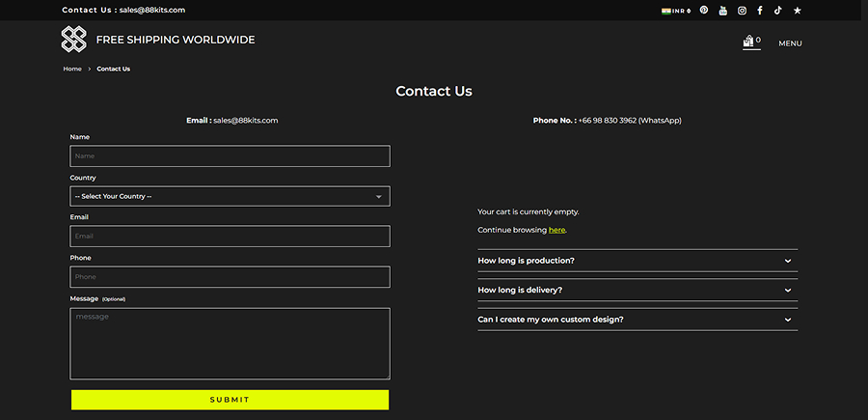Screen dimensions: 868x420
Task: Expand How long is production question
Action: pyautogui.click(x=637, y=261)
